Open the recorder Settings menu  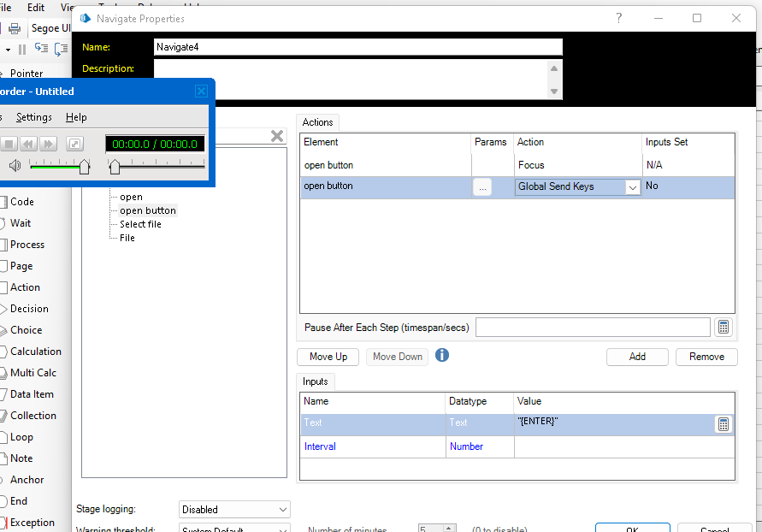[34, 117]
